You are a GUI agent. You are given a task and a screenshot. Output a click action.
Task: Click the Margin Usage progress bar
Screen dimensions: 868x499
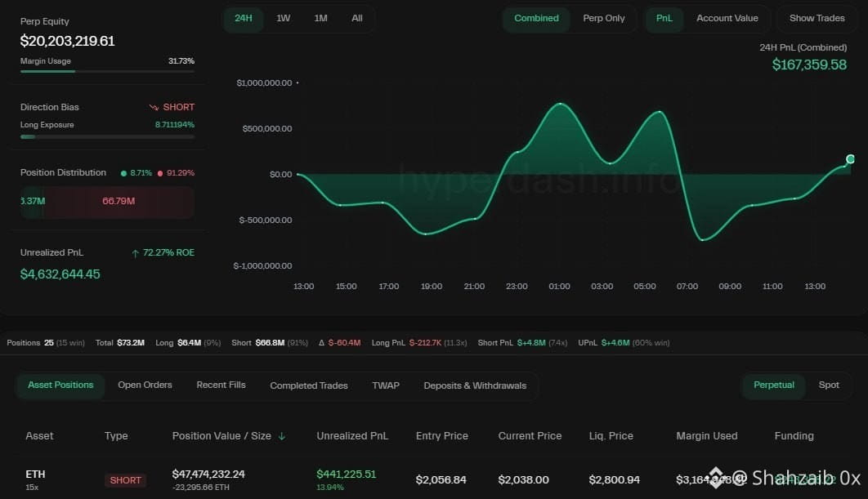point(107,71)
